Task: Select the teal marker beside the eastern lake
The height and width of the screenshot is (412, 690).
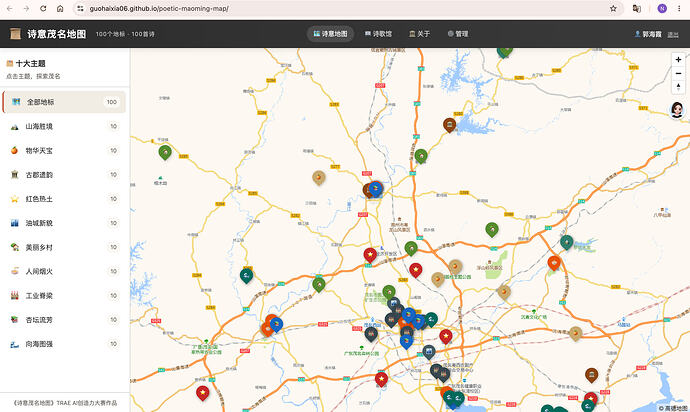Action: point(566,242)
